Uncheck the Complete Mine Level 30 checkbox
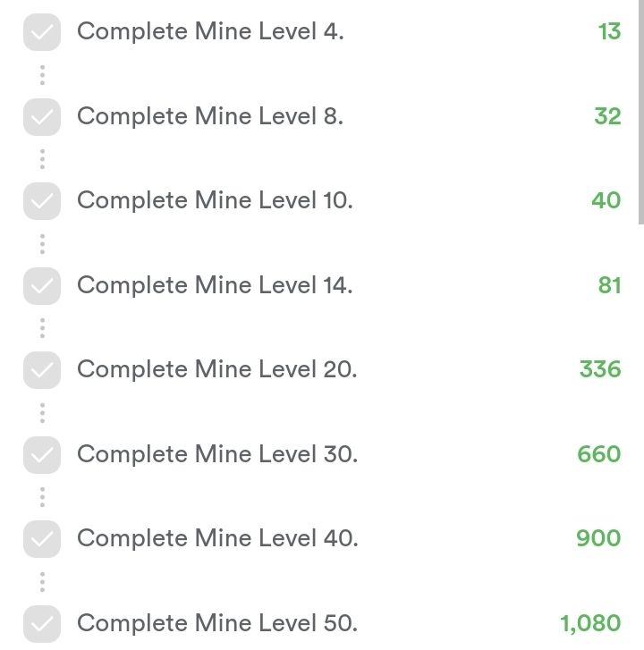 42,454
